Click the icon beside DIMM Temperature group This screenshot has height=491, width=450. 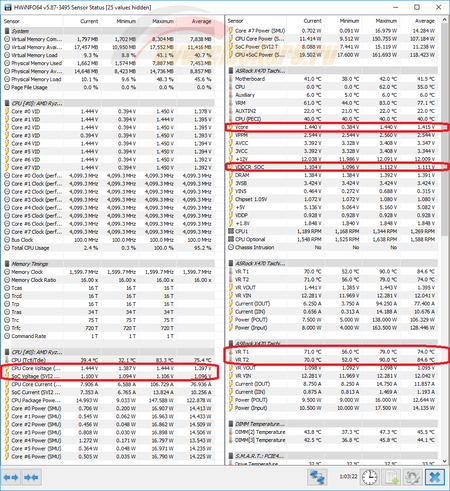(x=231, y=424)
